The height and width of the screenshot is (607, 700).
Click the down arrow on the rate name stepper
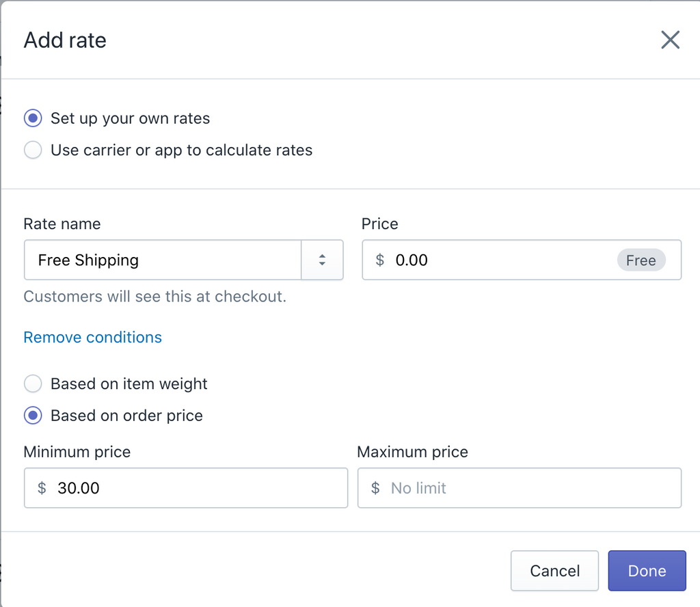pos(322,265)
